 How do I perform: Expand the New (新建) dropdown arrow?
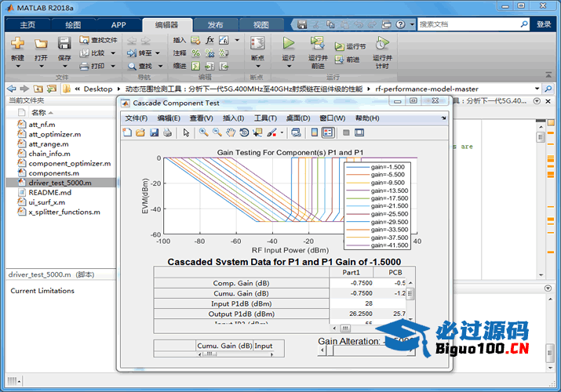pos(17,67)
